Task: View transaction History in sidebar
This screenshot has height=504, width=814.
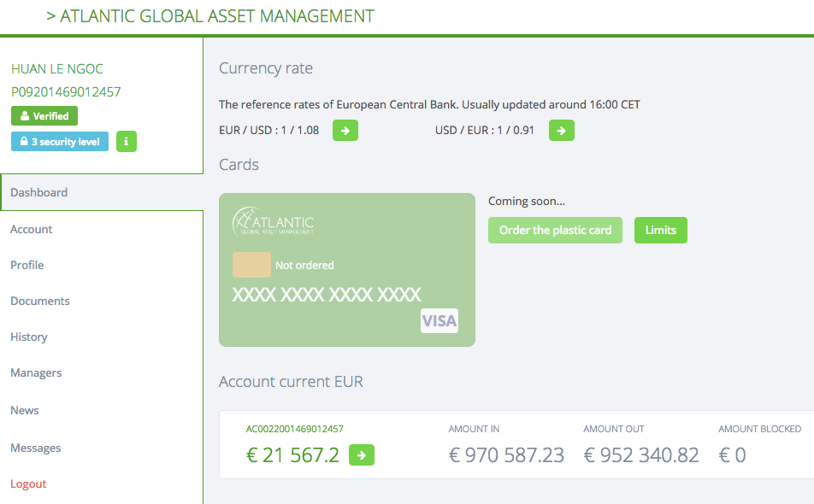Action: [x=29, y=337]
